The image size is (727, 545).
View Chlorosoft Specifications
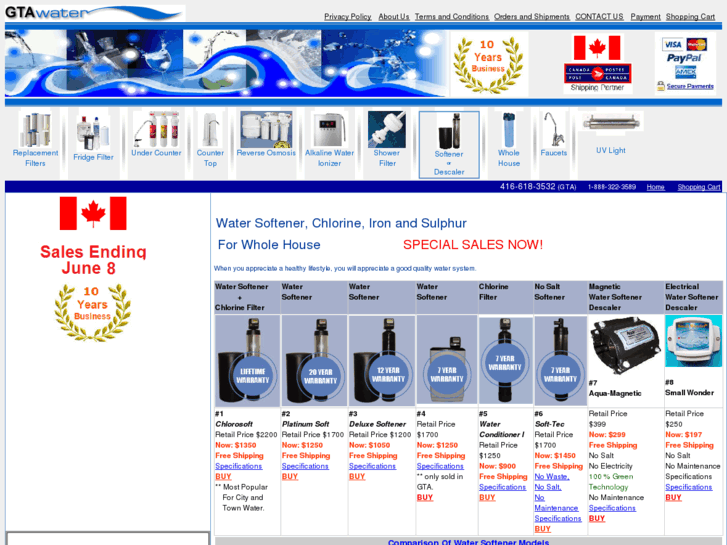click(238, 466)
